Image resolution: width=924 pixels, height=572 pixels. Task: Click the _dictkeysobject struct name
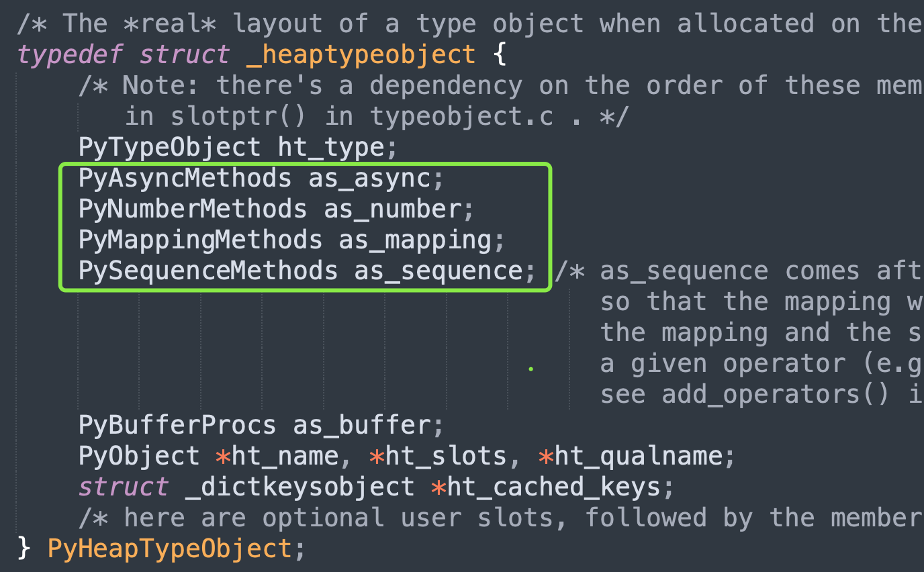[300, 487]
